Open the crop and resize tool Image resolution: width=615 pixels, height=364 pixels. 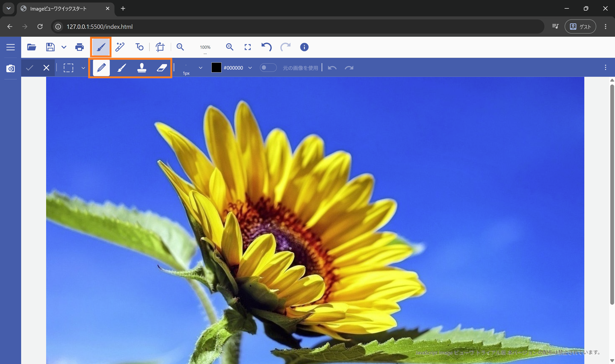(160, 47)
